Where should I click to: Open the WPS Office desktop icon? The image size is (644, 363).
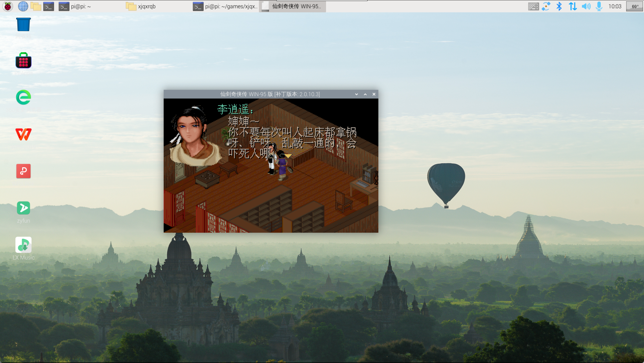click(x=23, y=134)
